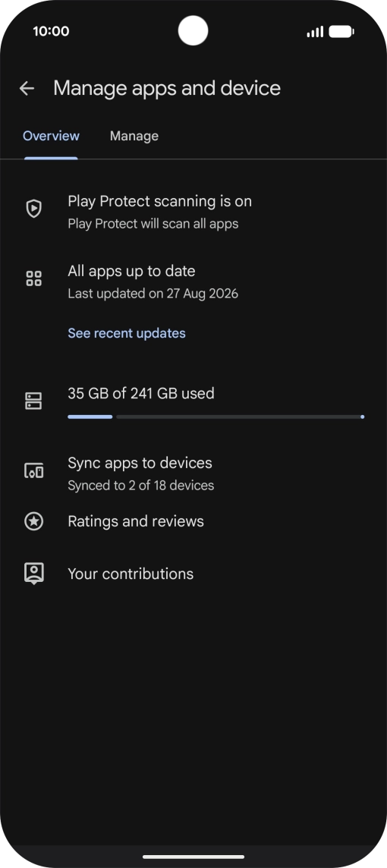Click the storage usage progress bar

216,417
